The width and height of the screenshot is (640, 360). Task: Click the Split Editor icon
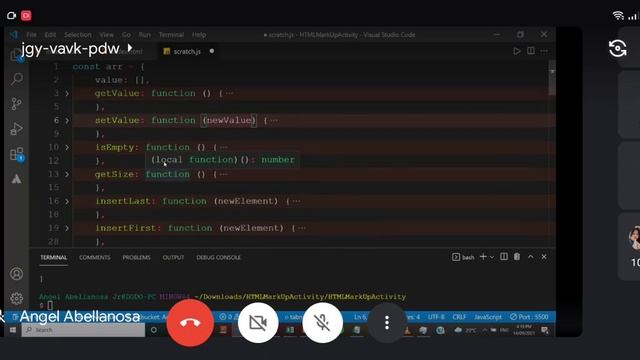[x=531, y=51]
